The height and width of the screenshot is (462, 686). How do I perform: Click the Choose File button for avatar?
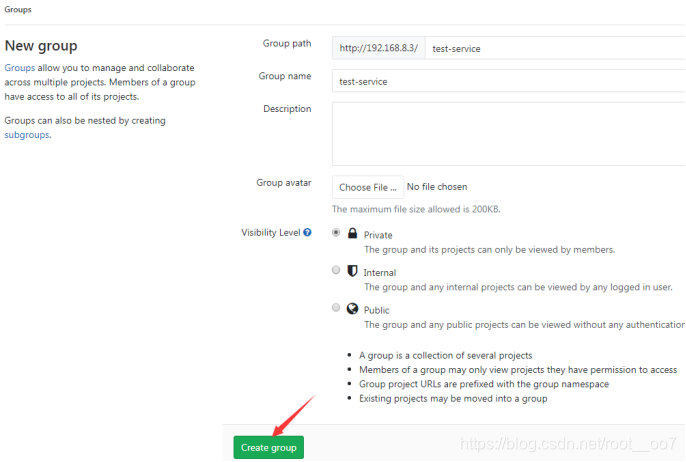click(367, 187)
